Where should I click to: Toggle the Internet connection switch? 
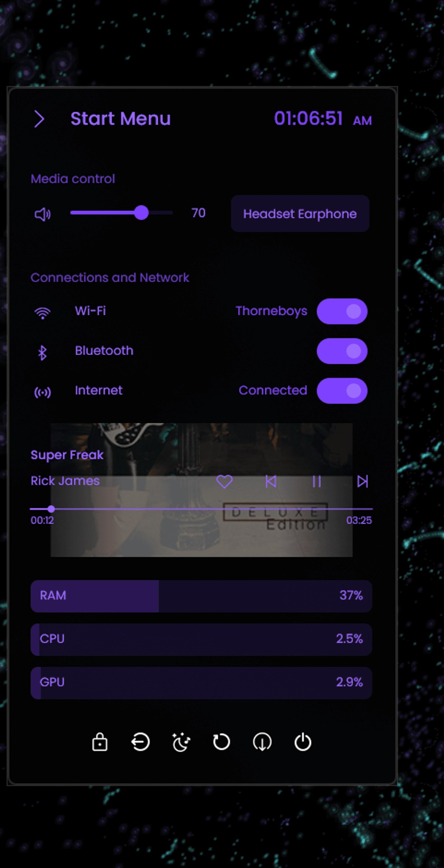(x=342, y=391)
